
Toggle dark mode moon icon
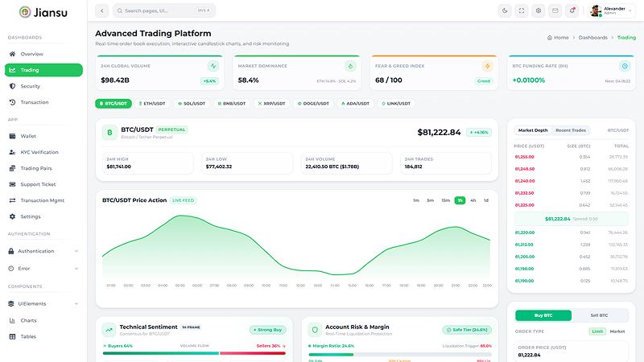[505, 10]
